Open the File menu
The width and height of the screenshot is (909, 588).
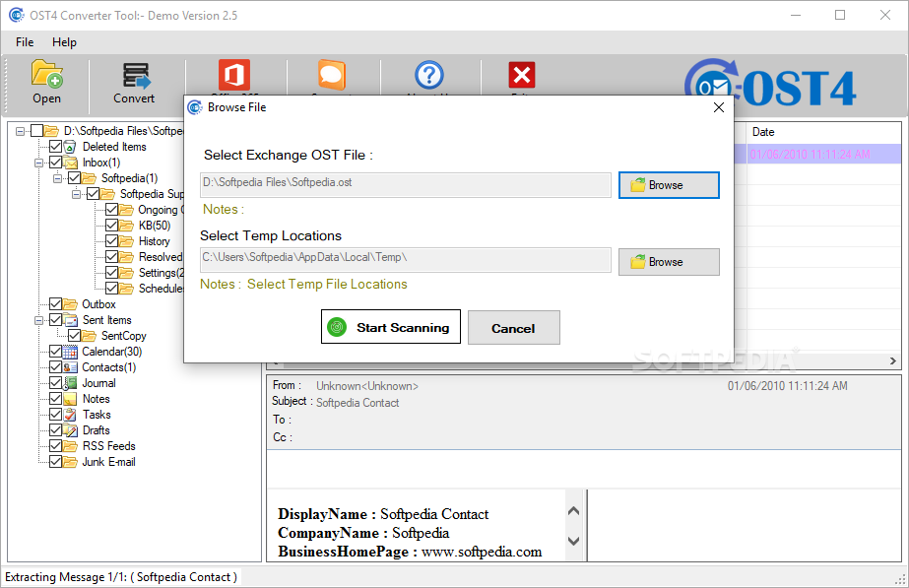pyautogui.click(x=25, y=42)
